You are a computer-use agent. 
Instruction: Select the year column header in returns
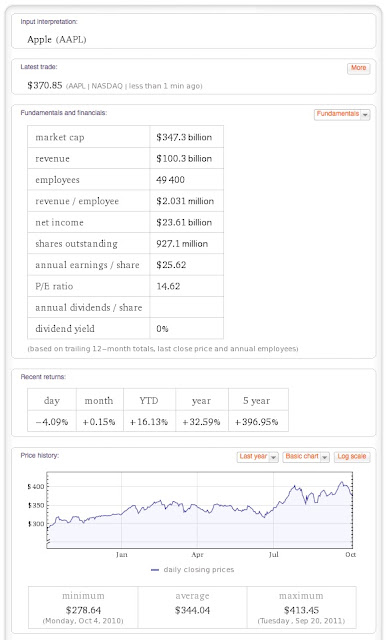[x=201, y=401]
